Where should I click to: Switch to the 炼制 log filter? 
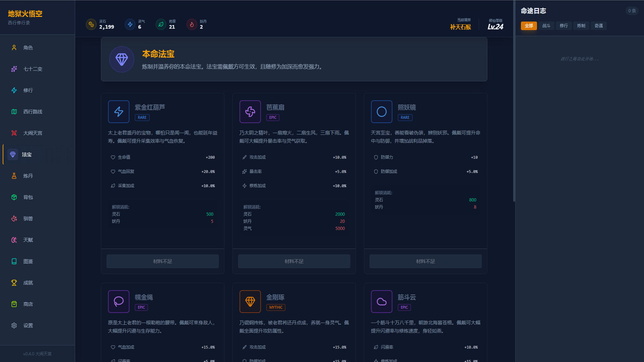coord(581,25)
